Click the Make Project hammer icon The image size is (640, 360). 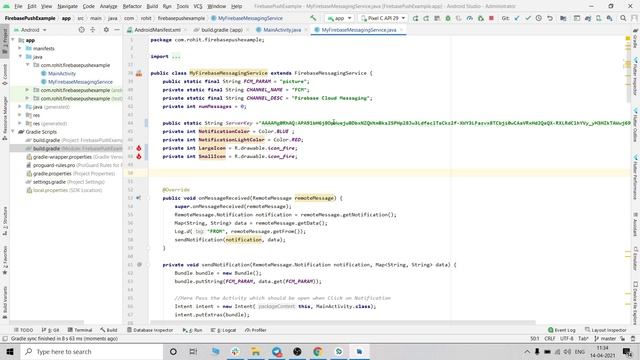click(x=313, y=18)
